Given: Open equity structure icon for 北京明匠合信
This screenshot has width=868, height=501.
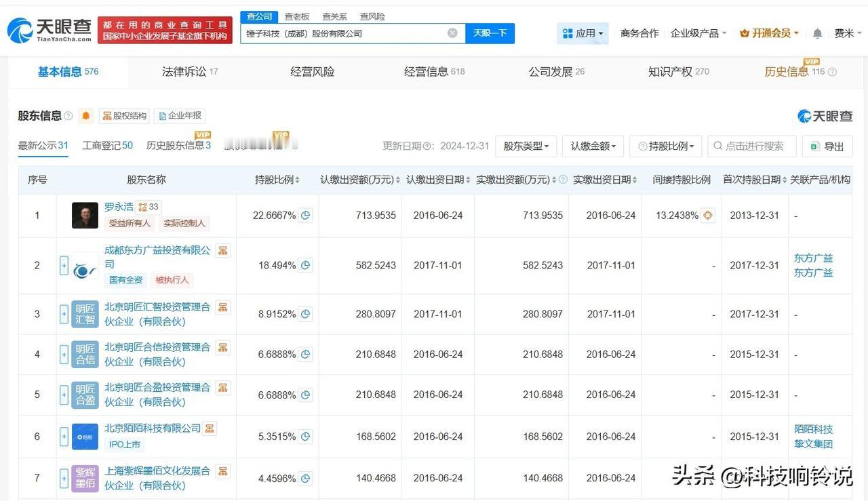Looking at the screenshot, I should [222, 347].
